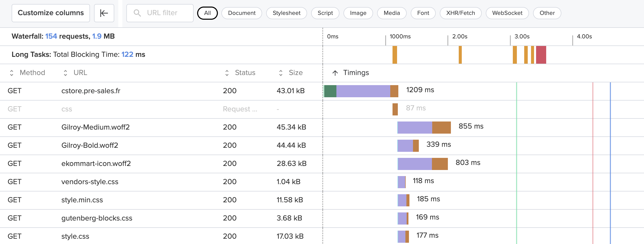Filter requests by XHR/Fetch type

461,13
